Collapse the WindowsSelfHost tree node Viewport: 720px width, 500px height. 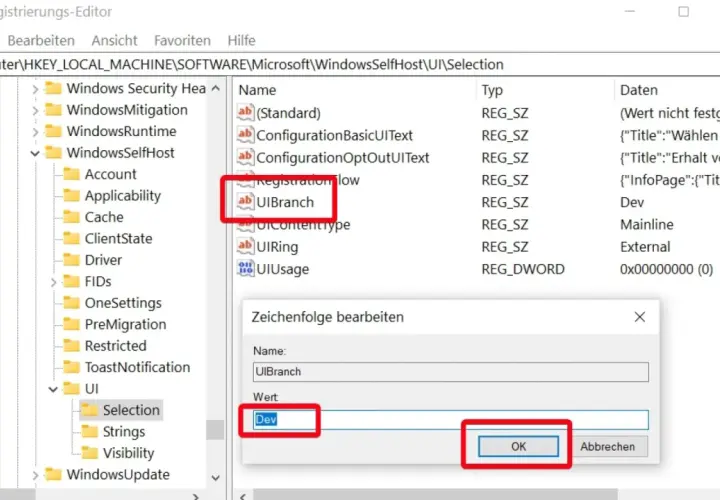(35, 153)
